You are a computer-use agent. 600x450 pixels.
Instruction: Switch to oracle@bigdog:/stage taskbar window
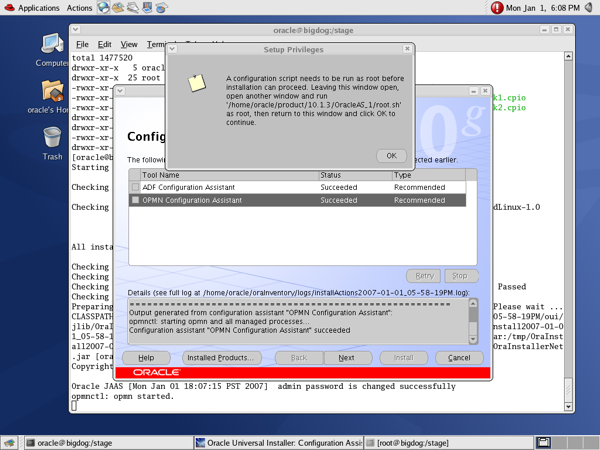(x=108, y=443)
